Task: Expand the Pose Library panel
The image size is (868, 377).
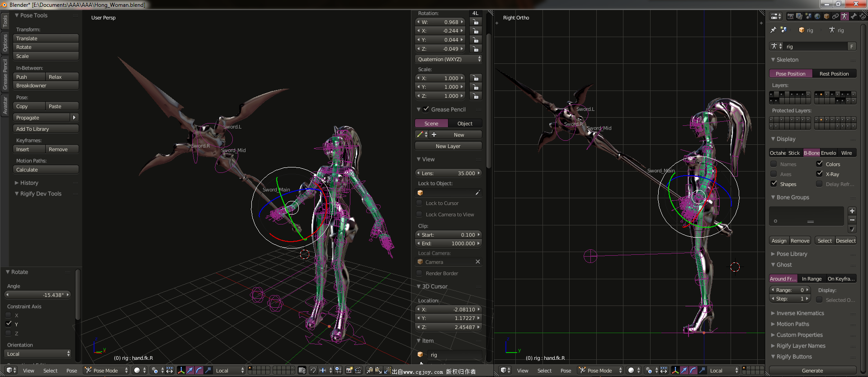Action: tap(792, 254)
